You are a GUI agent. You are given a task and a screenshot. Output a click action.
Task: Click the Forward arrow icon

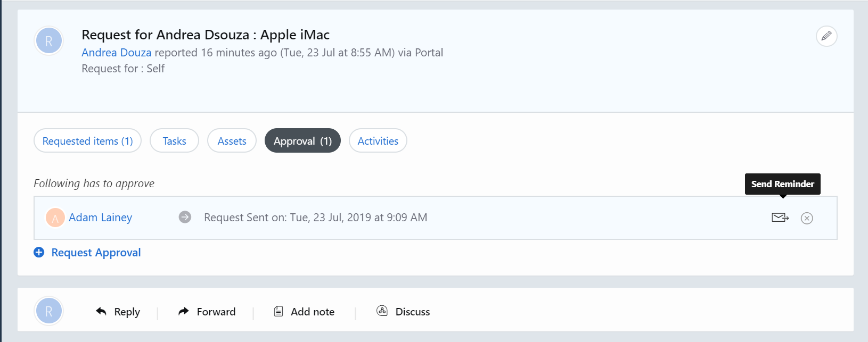(x=183, y=311)
